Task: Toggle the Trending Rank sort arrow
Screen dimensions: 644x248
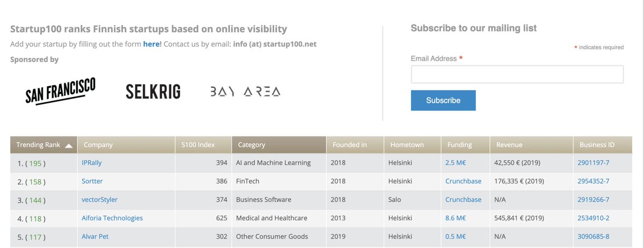Action: 69,145
